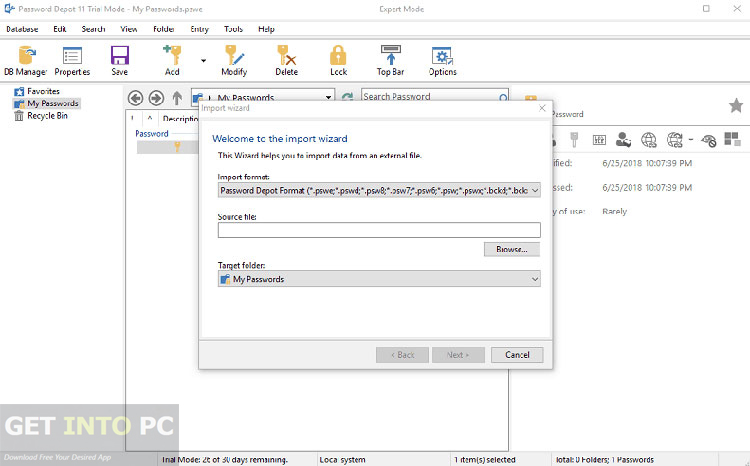The image size is (750, 466).
Task: Click trial days remaining status text
Action: 225,460
